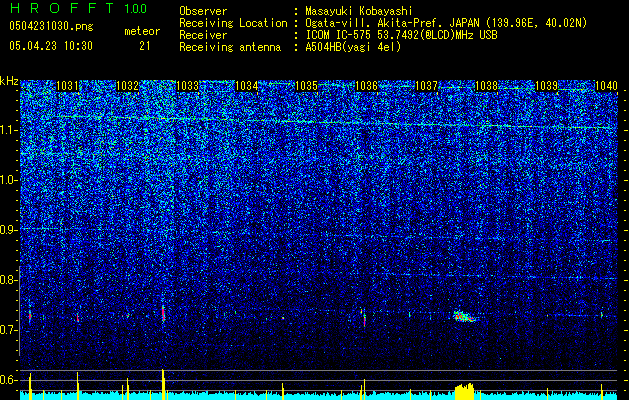
Task: Click the 0.8 kHz frequency axis label
Action: point(8,280)
